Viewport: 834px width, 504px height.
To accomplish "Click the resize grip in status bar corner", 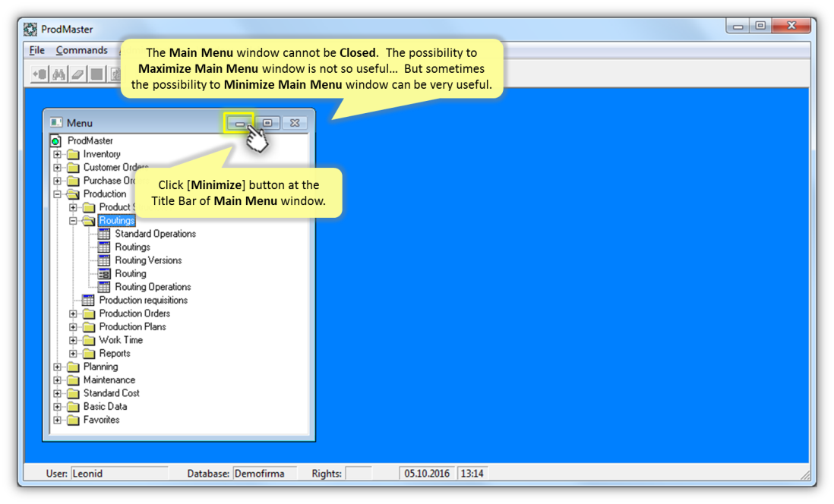I will (x=804, y=474).
